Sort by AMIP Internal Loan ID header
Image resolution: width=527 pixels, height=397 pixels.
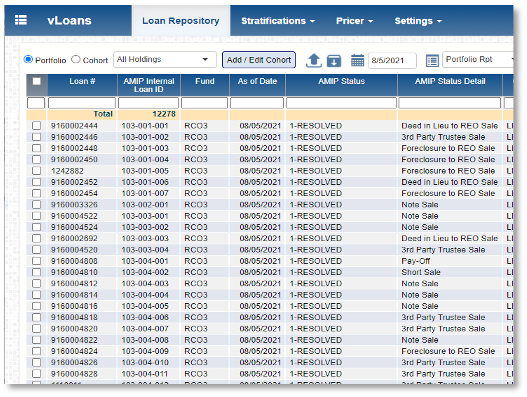149,85
